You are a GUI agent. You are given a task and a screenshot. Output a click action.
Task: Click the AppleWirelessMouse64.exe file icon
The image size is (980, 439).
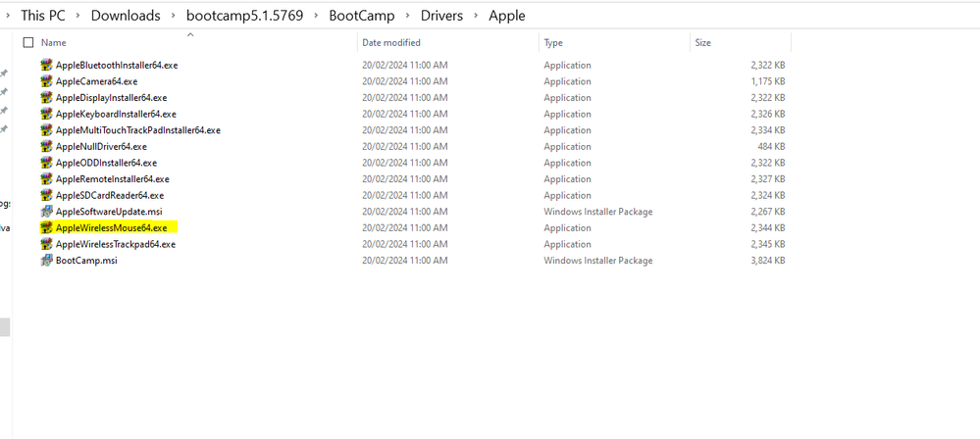coord(46,227)
